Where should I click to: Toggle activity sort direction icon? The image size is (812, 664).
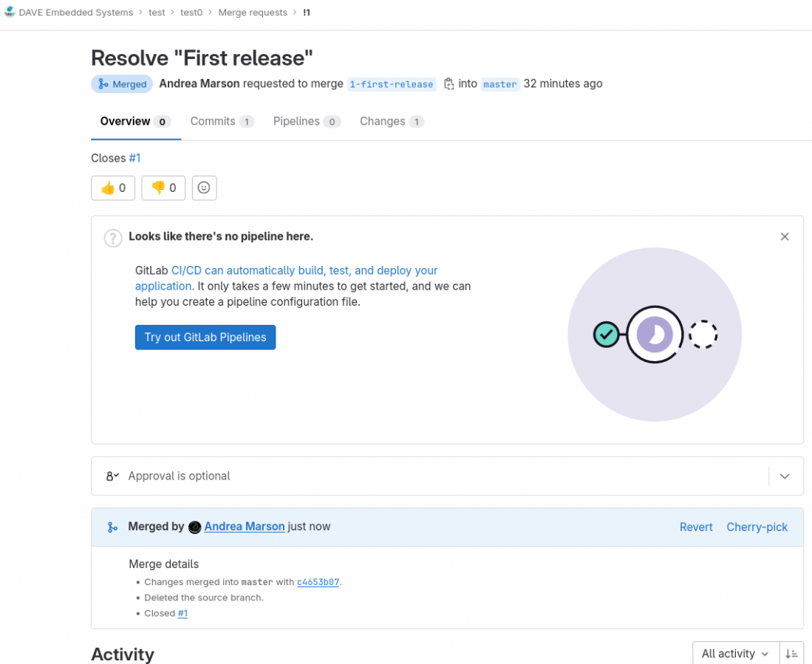tap(791, 654)
